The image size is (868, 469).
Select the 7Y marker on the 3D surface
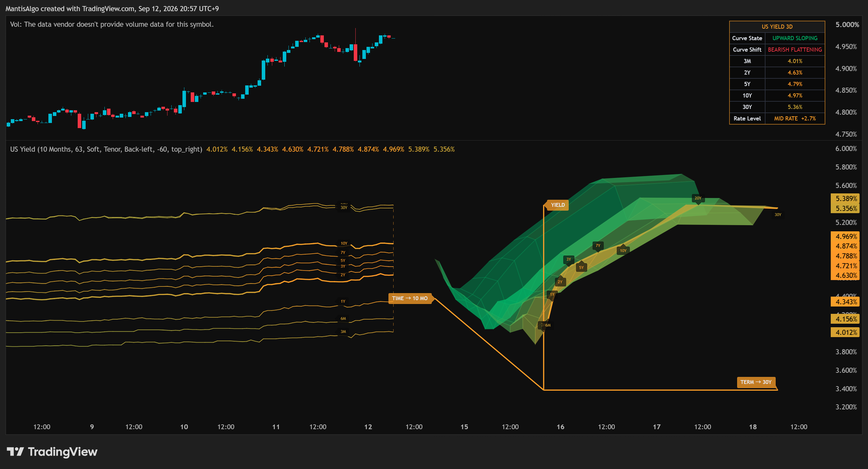(598, 245)
